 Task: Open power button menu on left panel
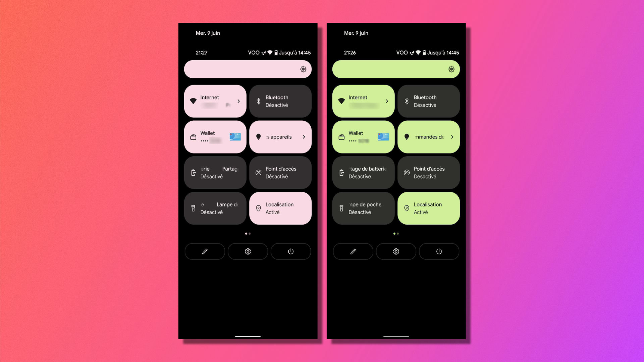290,251
